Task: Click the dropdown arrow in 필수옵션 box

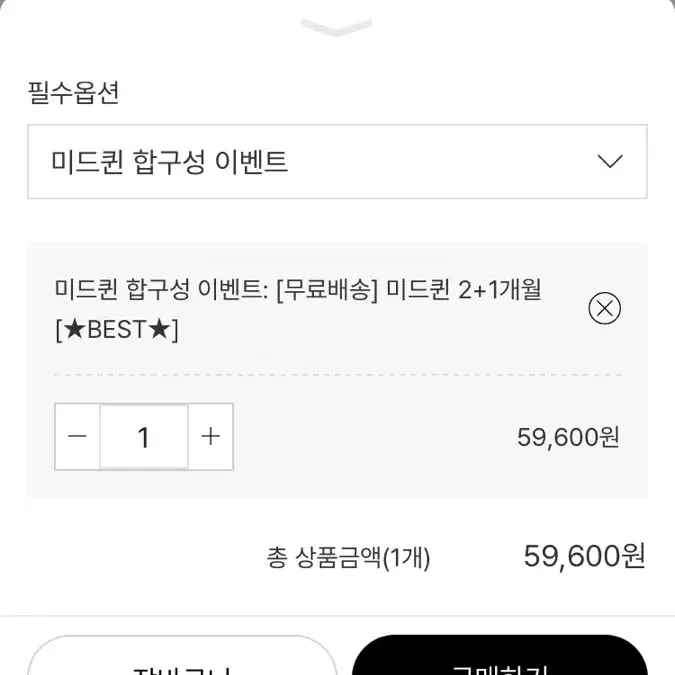Action: click(x=610, y=161)
